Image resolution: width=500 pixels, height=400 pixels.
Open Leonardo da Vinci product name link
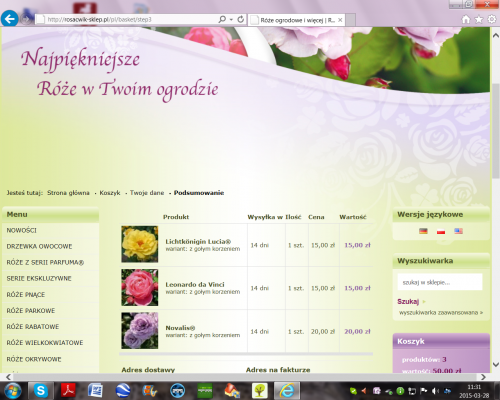coord(195,285)
